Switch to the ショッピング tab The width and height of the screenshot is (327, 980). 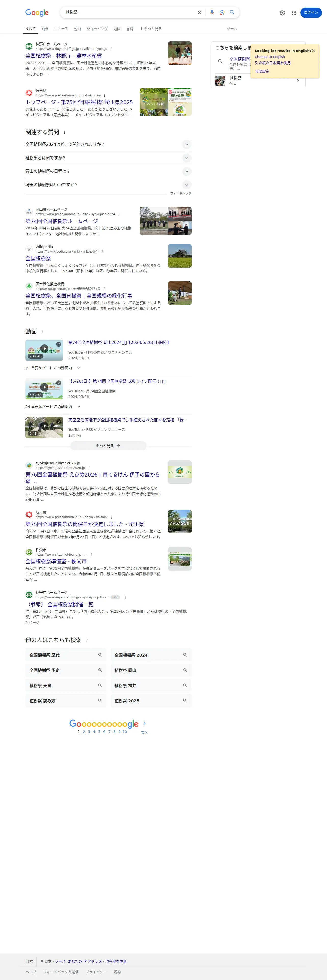tap(97, 29)
